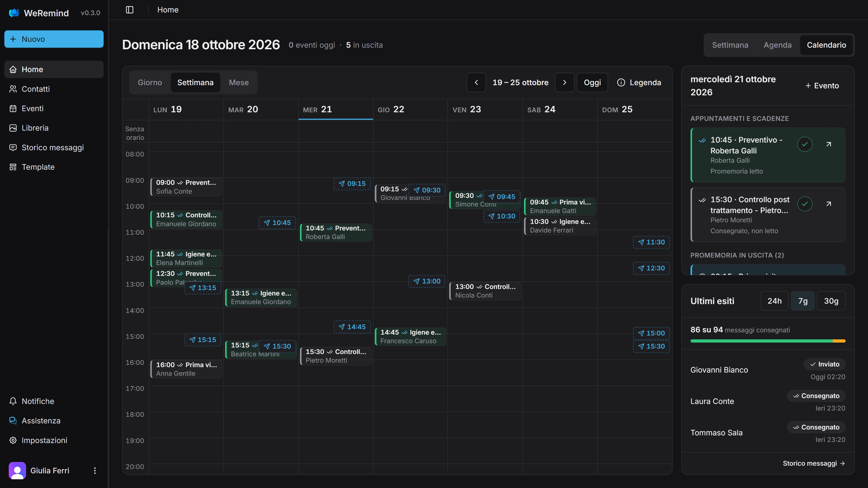868x488 pixels.
Task: Click the delivered messages progress bar
Action: tap(768, 341)
